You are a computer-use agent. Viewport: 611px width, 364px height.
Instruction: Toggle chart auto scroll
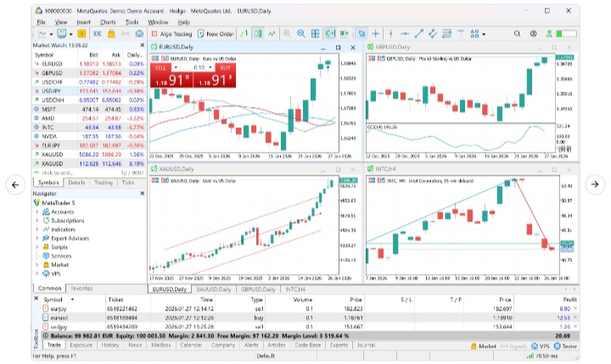click(330, 34)
